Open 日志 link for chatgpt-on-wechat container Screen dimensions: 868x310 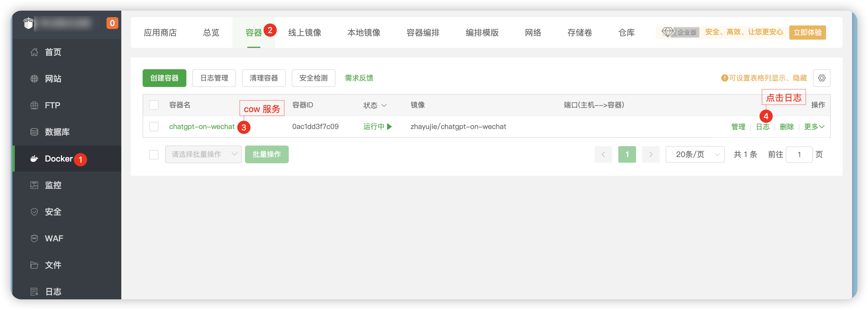pyautogui.click(x=763, y=127)
